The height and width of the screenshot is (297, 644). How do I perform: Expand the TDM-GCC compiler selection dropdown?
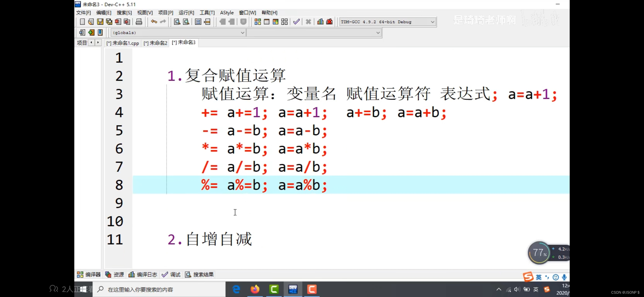click(432, 22)
